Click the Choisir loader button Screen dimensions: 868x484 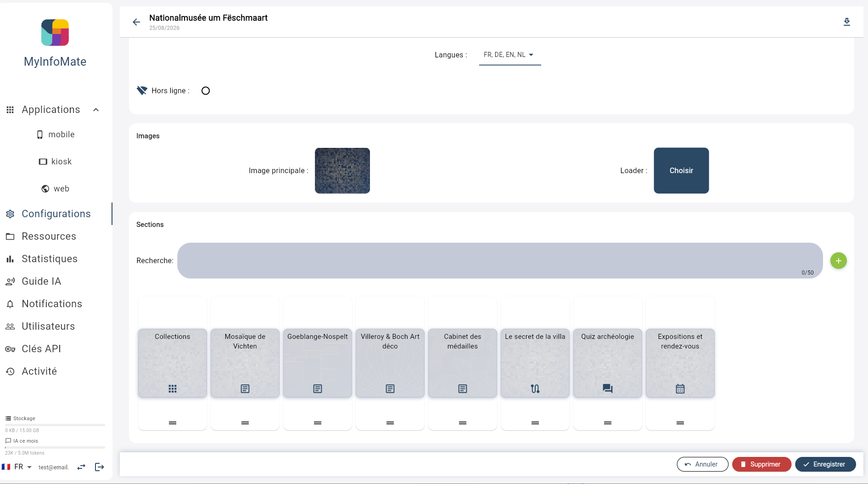[681, 170]
